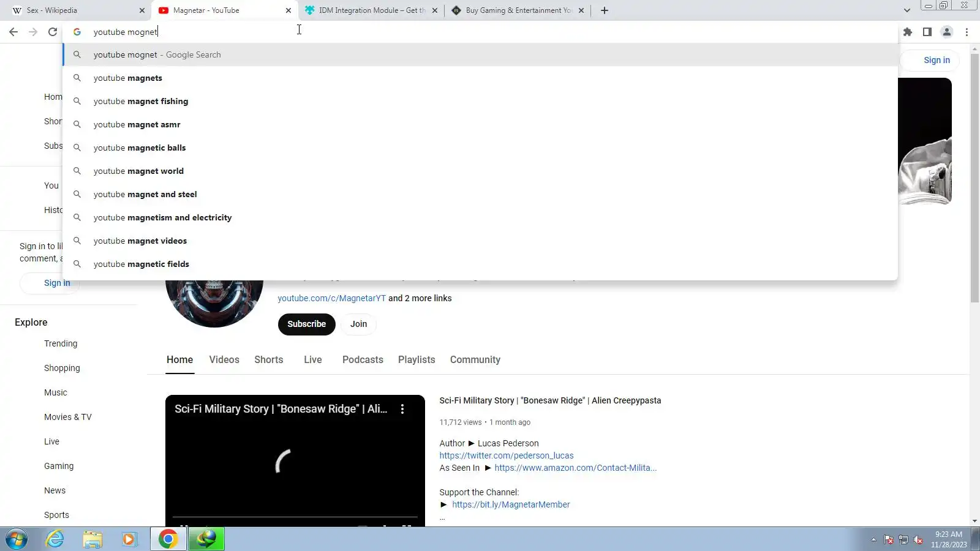Open the Windows Start menu

coord(17,539)
